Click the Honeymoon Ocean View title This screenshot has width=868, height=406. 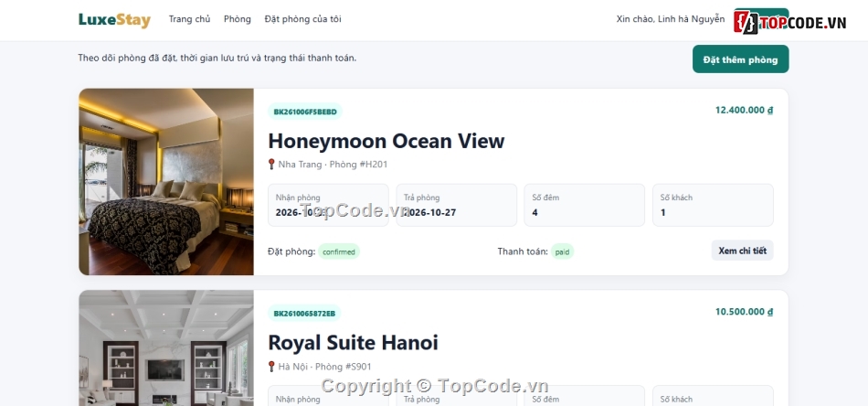386,141
